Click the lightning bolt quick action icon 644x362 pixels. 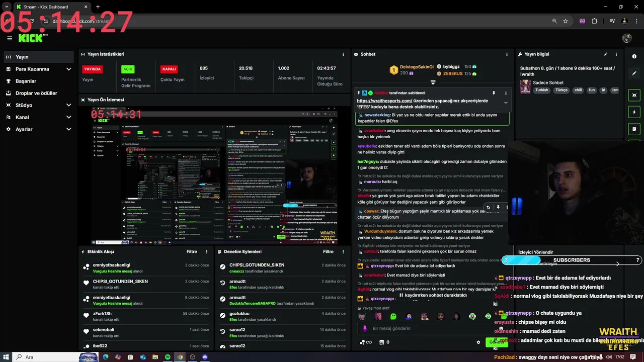pos(634,112)
